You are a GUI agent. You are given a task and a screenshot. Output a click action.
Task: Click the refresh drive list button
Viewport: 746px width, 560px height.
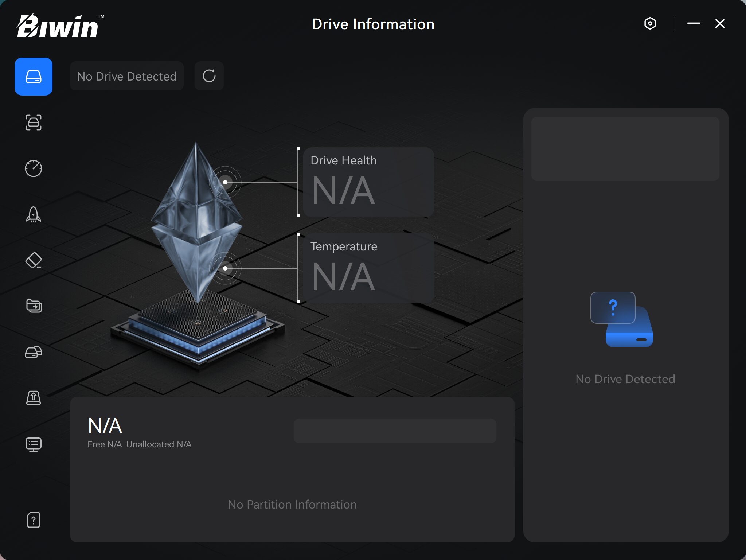tap(209, 76)
